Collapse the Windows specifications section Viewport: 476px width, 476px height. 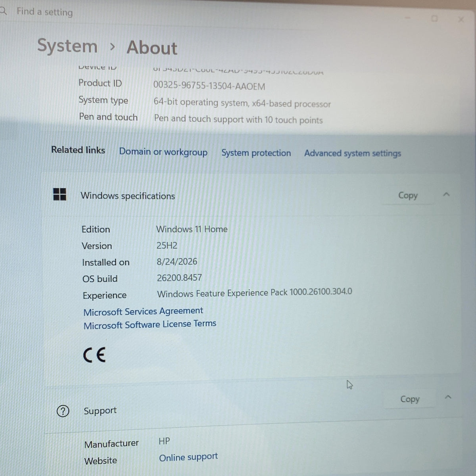[446, 194]
